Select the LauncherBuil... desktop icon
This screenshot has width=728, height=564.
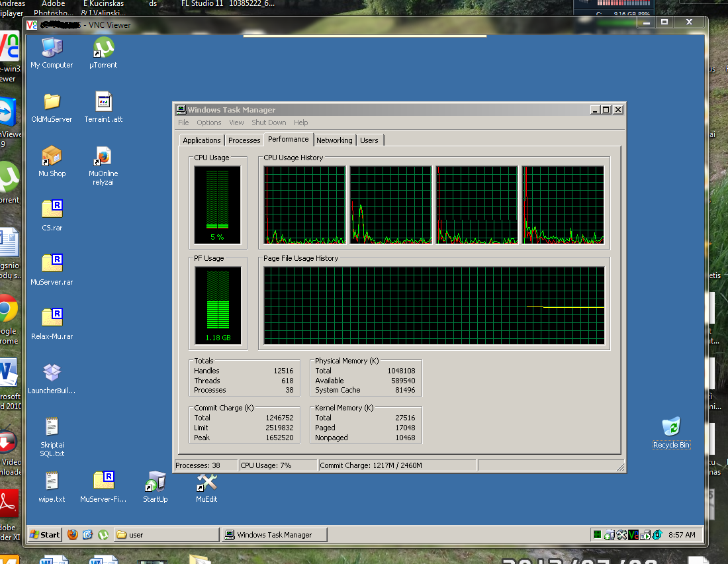(x=52, y=379)
